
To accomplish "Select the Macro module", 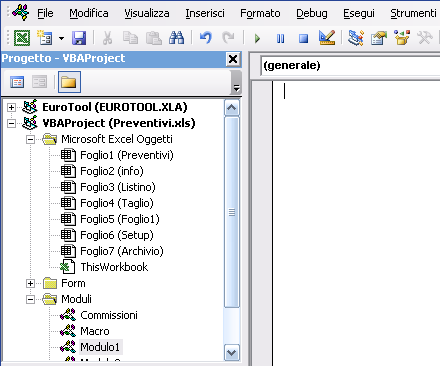I will (x=95, y=331).
